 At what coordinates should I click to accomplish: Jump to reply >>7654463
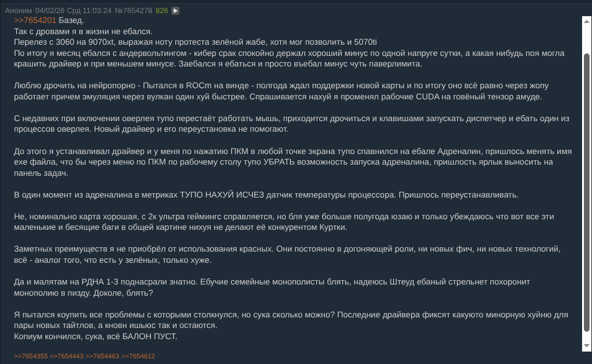point(102,356)
